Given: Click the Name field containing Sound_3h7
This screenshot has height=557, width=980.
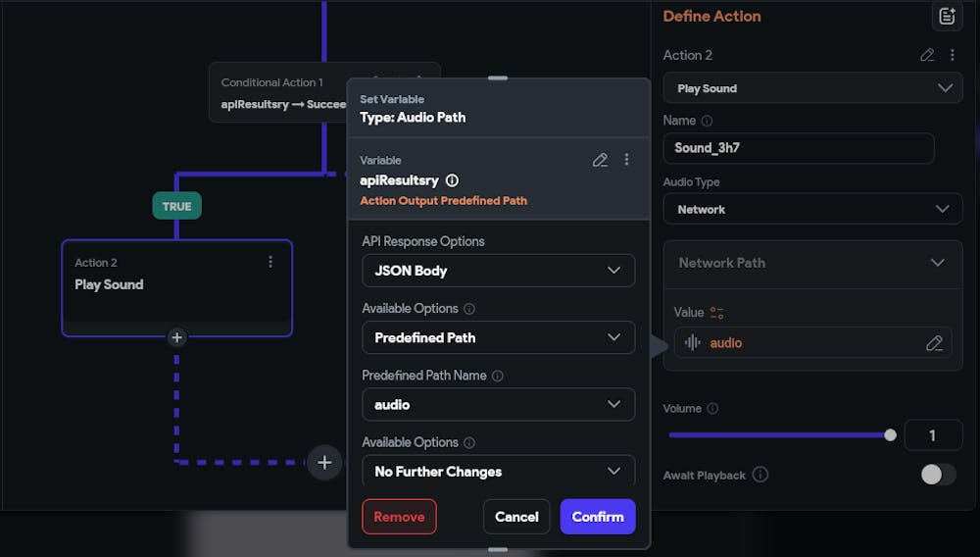Looking at the screenshot, I should click(x=798, y=148).
